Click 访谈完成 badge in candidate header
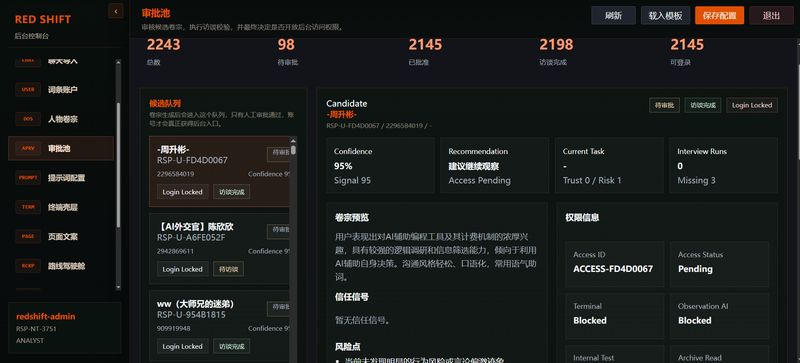The width and height of the screenshot is (800, 363). [703, 105]
